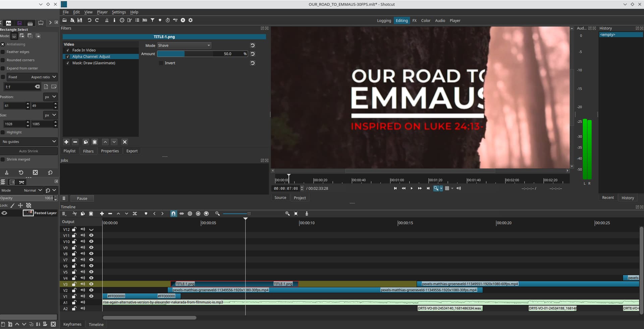Enable Shrink merged checkbox
The width and height of the screenshot is (644, 329).
pos(3,159)
